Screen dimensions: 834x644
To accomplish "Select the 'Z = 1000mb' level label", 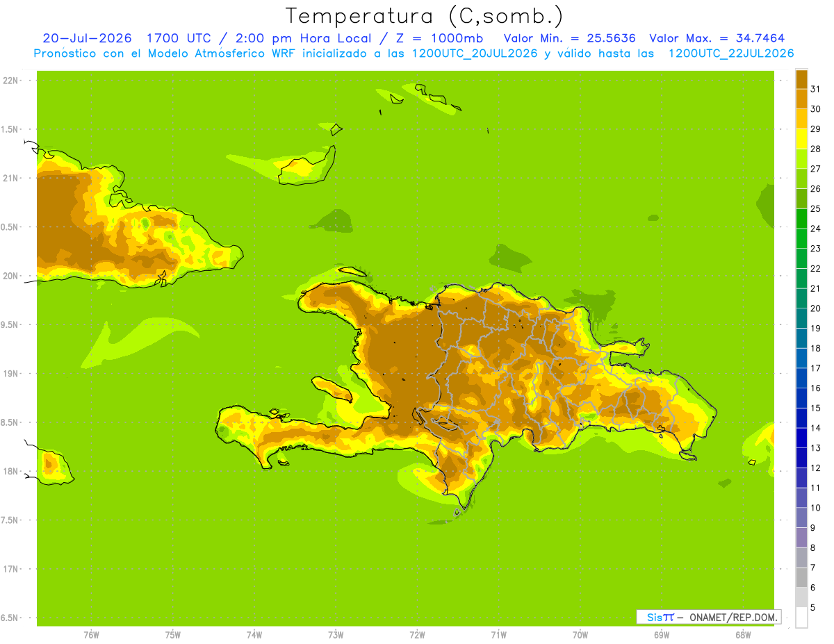I will (x=439, y=38).
